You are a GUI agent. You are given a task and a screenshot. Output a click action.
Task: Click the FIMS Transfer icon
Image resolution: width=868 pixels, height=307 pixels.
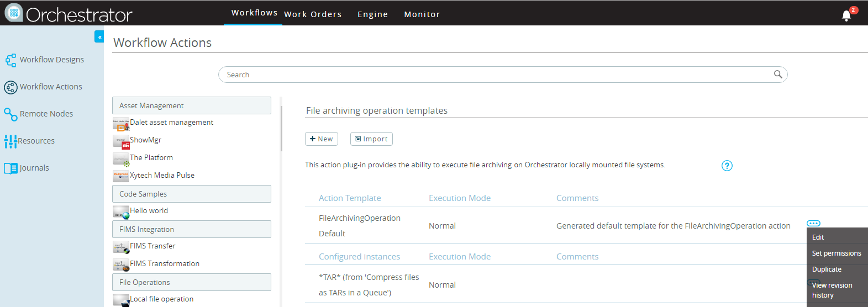(121, 247)
